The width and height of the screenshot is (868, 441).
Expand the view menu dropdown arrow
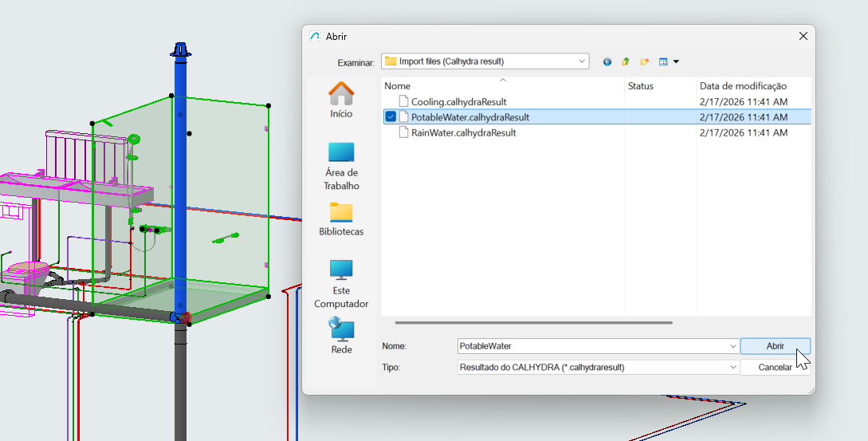coord(676,62)
